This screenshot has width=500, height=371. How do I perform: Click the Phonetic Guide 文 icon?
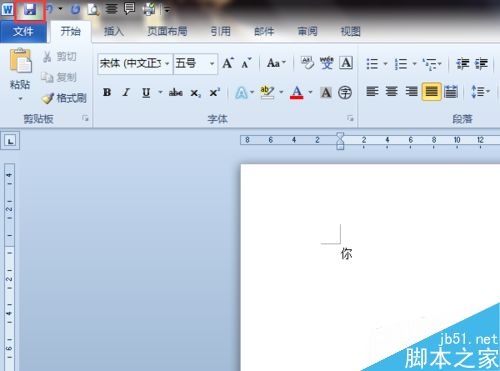[x=327, y=63]
